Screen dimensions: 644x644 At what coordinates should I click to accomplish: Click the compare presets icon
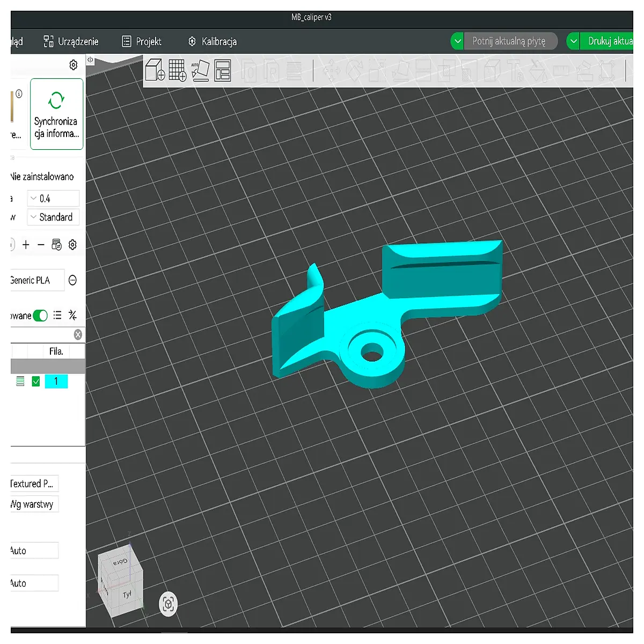73,316
